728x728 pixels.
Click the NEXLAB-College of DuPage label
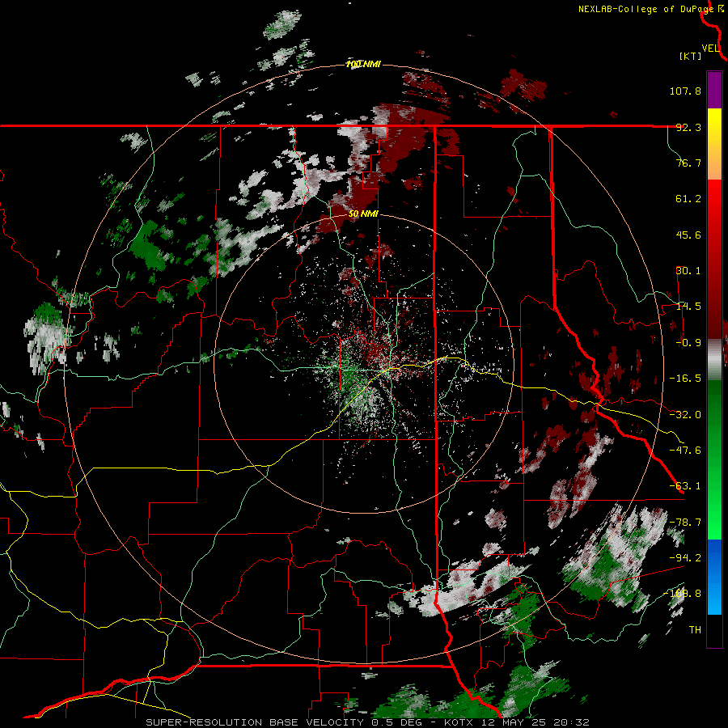click(x=646, y=9)
